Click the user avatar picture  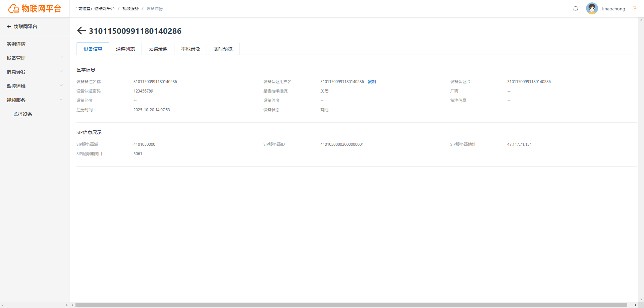pyautogui.click(x=592, y=8)
